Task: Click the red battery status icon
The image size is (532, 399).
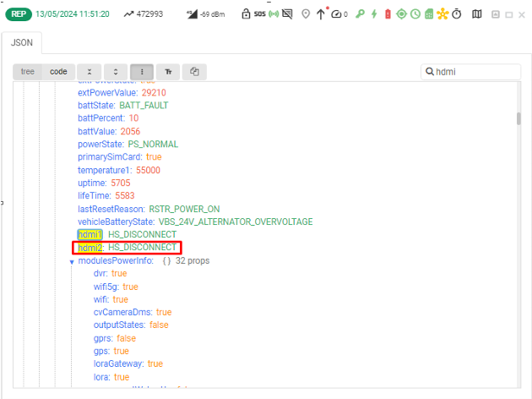Action: point(388,14)
